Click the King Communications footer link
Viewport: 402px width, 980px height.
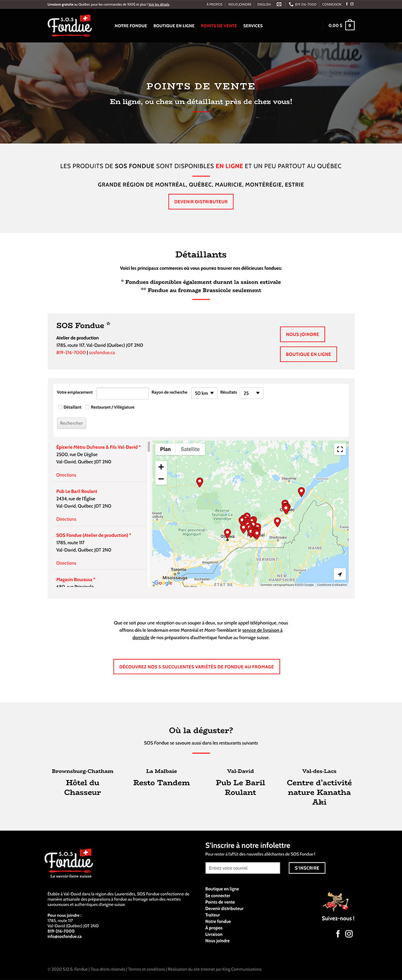click(x=242, y=969)
